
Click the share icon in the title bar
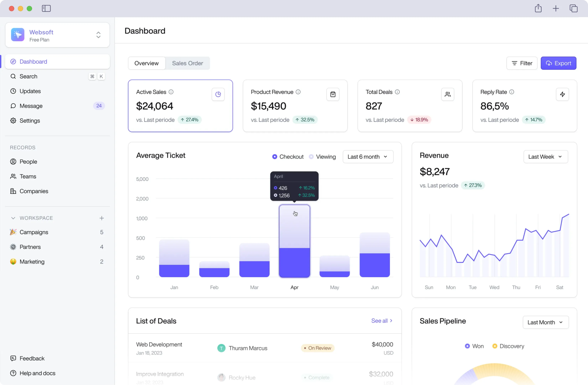(x=538, y=8)
